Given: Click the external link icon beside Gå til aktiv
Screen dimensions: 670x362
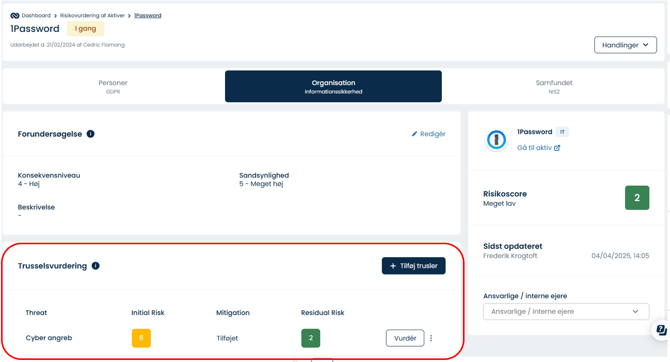Looking at the screenshot, I should (557, 148).
